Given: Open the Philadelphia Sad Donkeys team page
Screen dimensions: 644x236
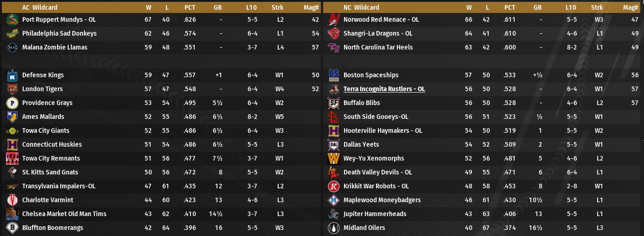Looking at the screenshot, I should pyautogui.click(x=59, y=33).
